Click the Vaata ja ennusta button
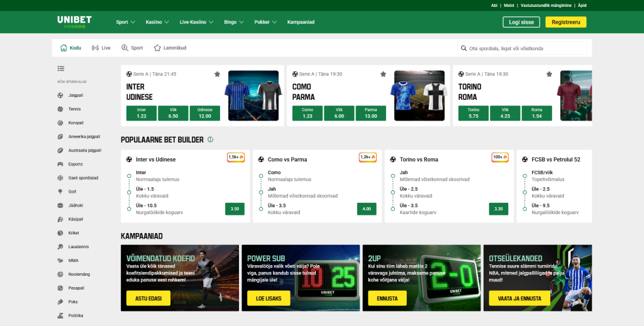644x326 pixels. 519,298
